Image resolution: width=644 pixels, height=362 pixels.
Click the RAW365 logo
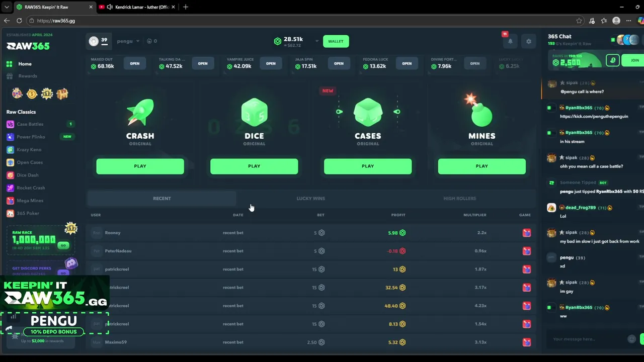point(28,46)
